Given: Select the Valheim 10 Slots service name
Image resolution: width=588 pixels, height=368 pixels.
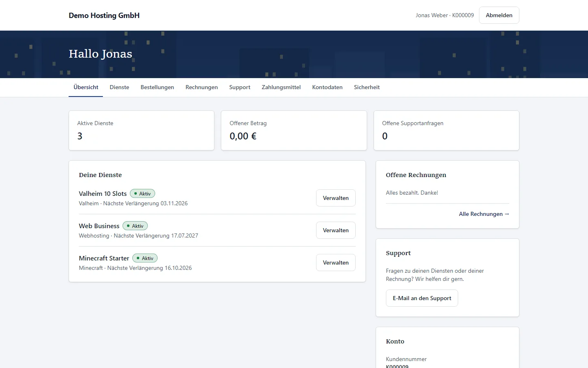Looking at the screenshot, I should coord(103,193).
